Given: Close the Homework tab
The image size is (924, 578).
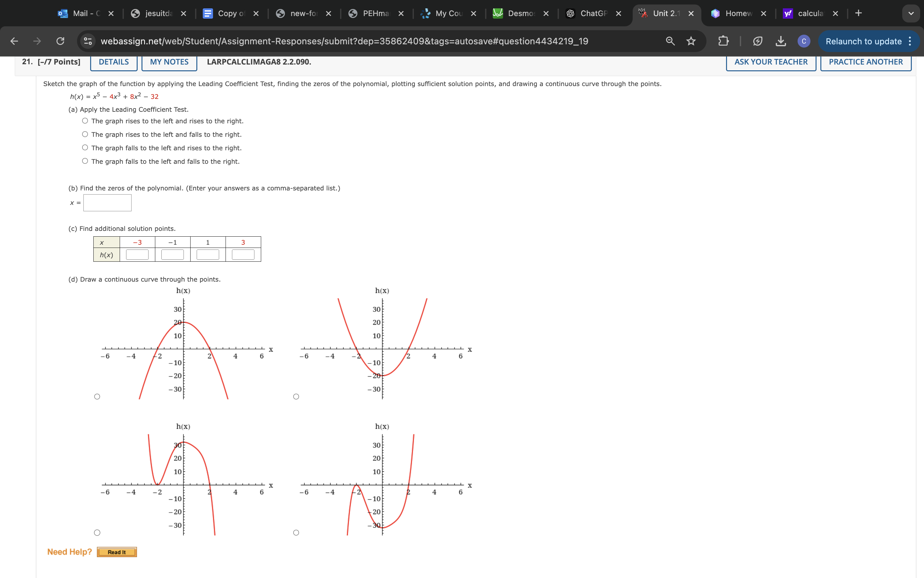Looking at the screenshot, I should coord(764,13).
